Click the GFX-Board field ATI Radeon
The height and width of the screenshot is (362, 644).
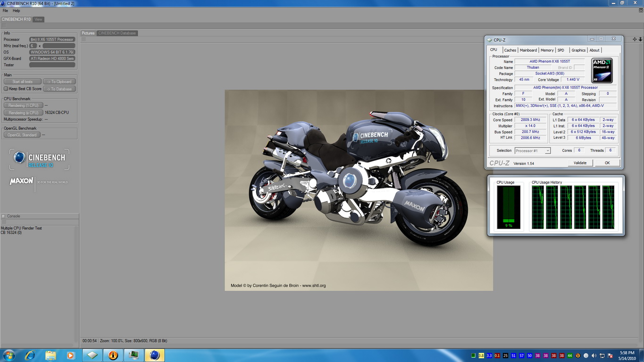pos(52,58)
